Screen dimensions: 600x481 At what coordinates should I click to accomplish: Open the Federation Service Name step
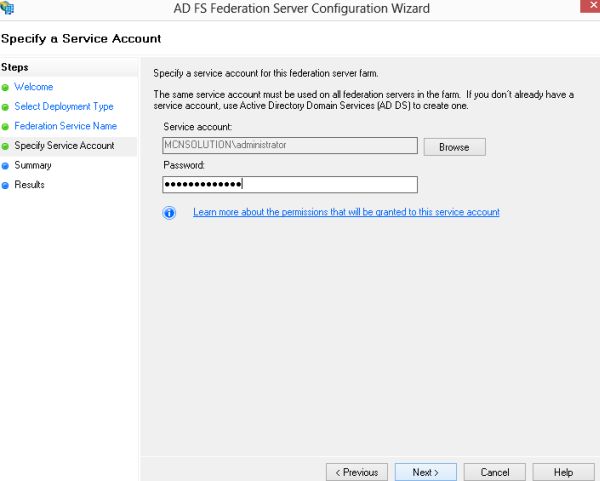click(x=65, y=127)
